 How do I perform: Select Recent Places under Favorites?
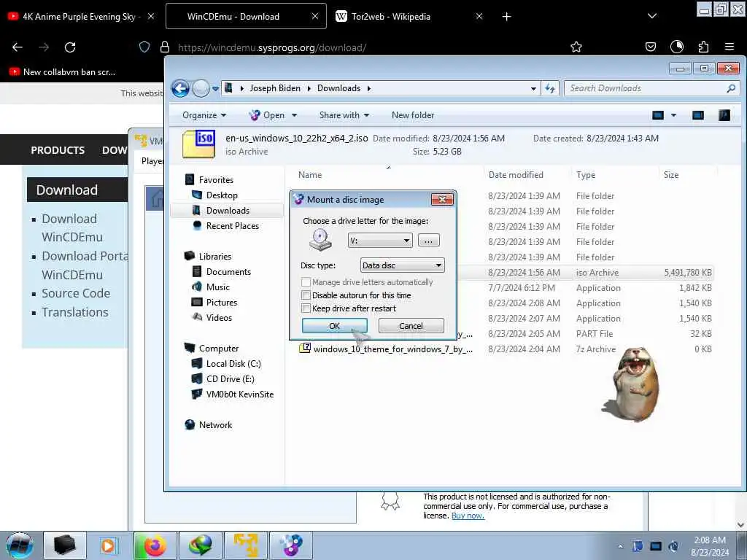pyautogui.click(x=233, y=226)
